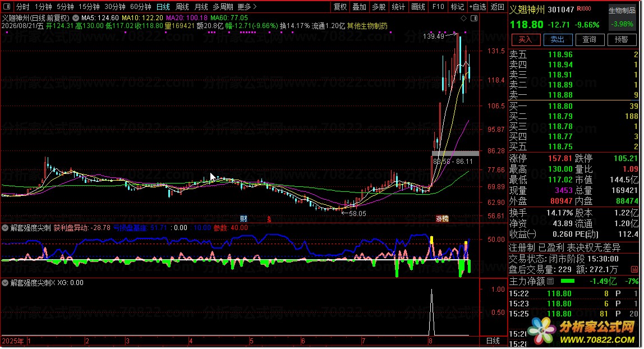Switch to the 周线 period
Image resolution: width=644 pixels, height=349 pixels.
pyautogui.click(x=182, y=7)
